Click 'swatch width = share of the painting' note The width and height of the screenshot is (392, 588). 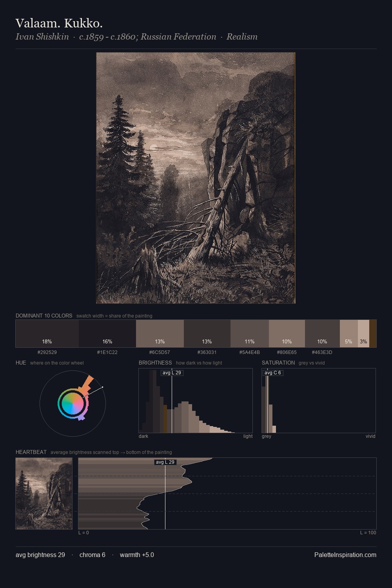[114, 316]
